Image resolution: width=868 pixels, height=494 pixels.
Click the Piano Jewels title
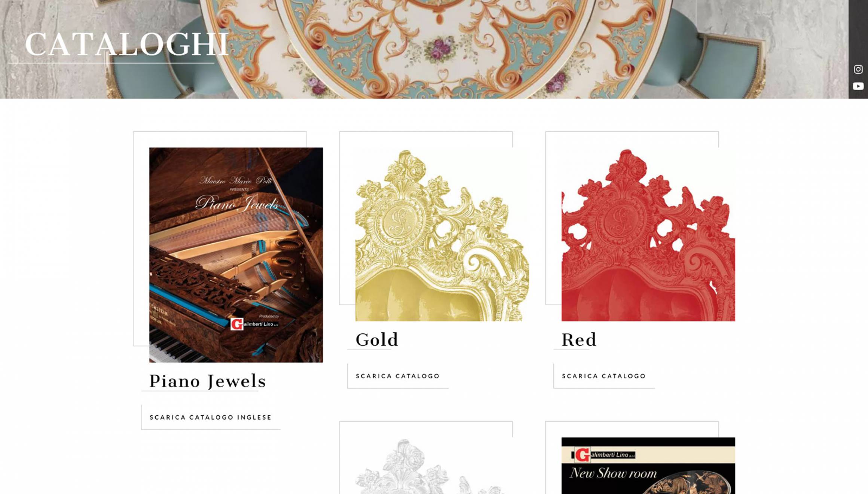pos(207,381)
